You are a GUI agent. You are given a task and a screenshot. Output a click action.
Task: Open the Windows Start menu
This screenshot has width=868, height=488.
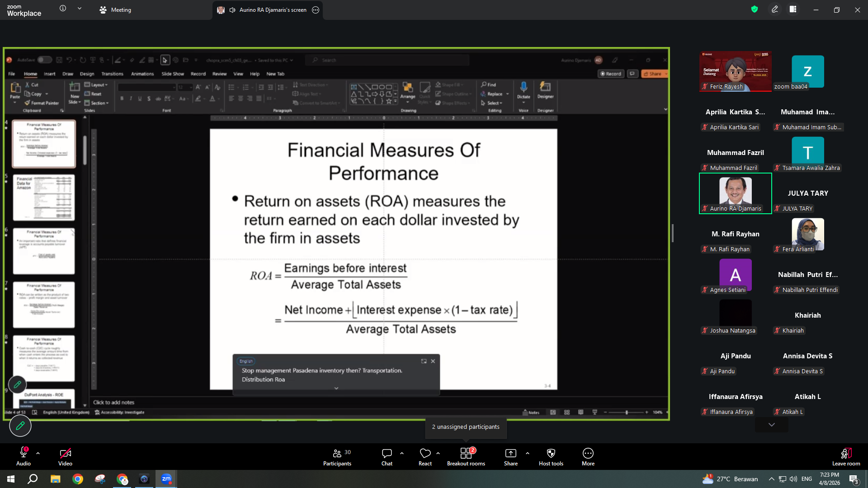11,479
